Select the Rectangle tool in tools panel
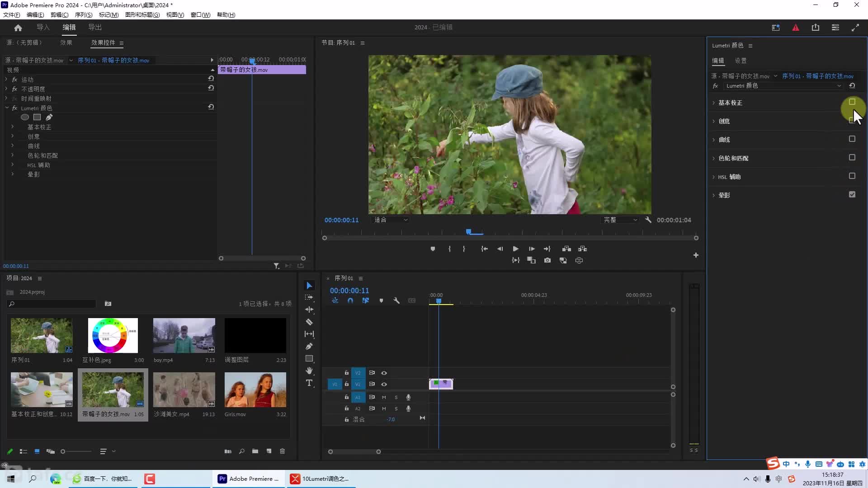The width and height of the screenshot is (868, 488). click(309, 358)
